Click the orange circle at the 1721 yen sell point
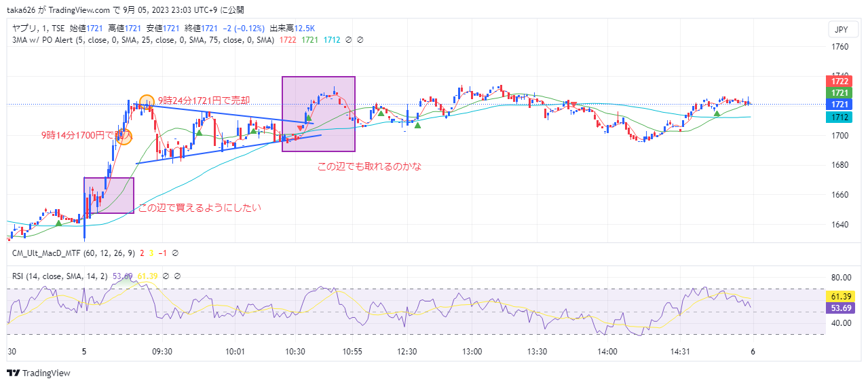The height and width of the screenshot is (385, 868). pyautogui.click(x=146, y=102)
